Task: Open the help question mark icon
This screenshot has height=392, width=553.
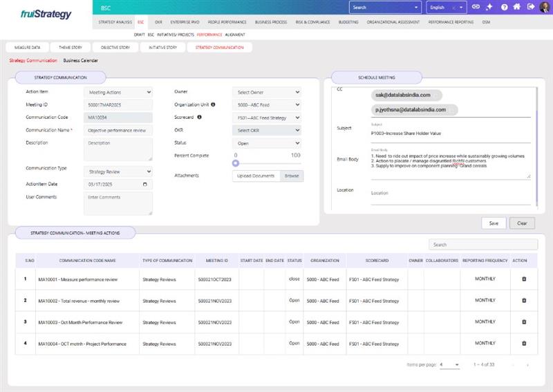Action: [504, 8]
